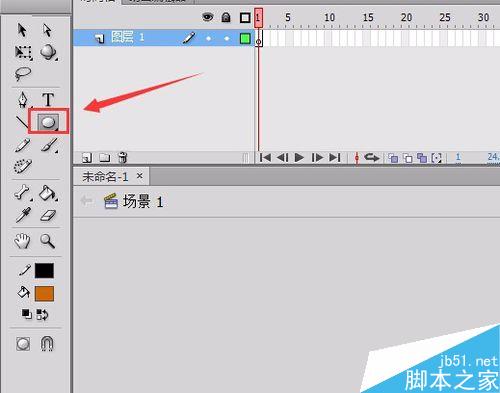The width and height of the screenshot is (500, 393).
Task: Click frame 20 on the timeline ruler
Action: [x=406, y=17]
